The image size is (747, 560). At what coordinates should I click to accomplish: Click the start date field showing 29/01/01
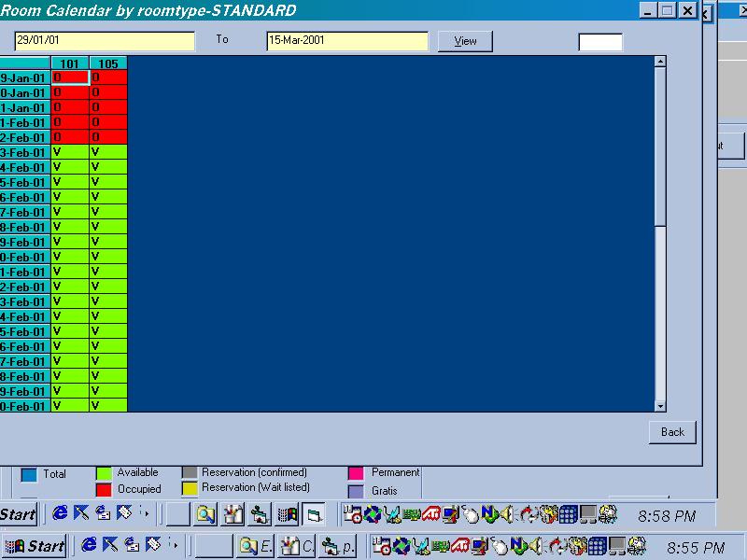coord(105,41)
